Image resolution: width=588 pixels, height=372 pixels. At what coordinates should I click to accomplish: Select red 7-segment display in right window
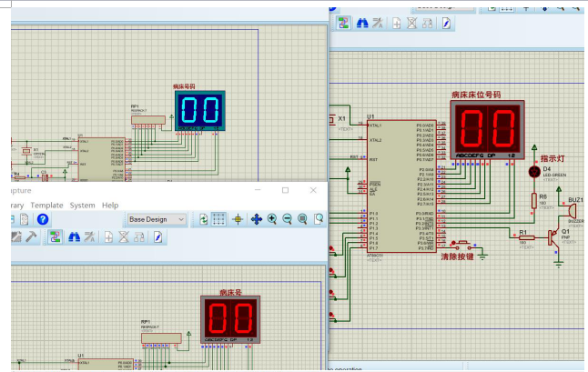point(487,130)
